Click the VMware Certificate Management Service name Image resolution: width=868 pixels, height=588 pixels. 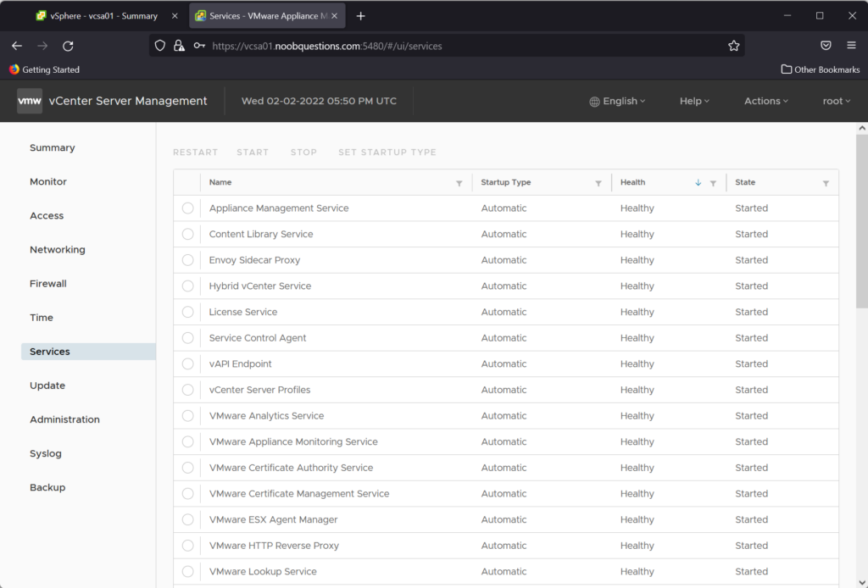coord(299,494)
